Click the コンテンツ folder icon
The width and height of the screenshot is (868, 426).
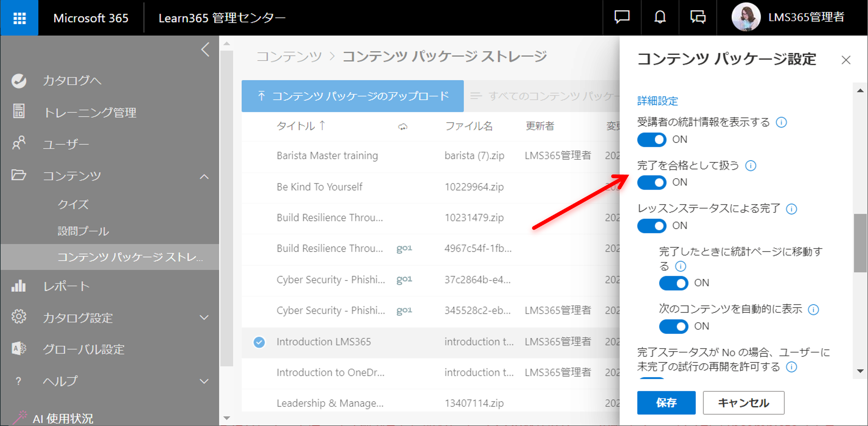[19, 175]
